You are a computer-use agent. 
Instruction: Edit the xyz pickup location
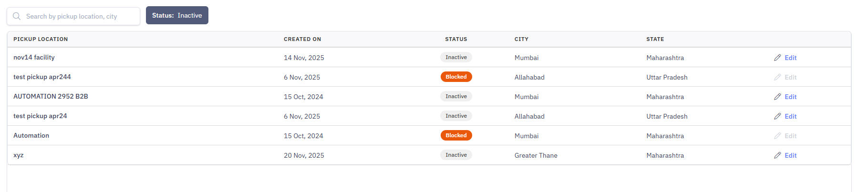(x=785, y=155)
